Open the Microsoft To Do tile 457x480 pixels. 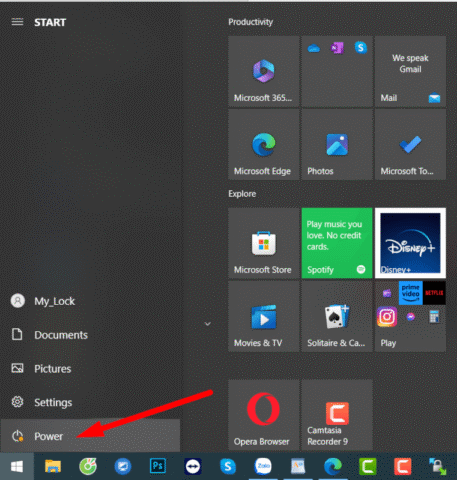[410, 145]
